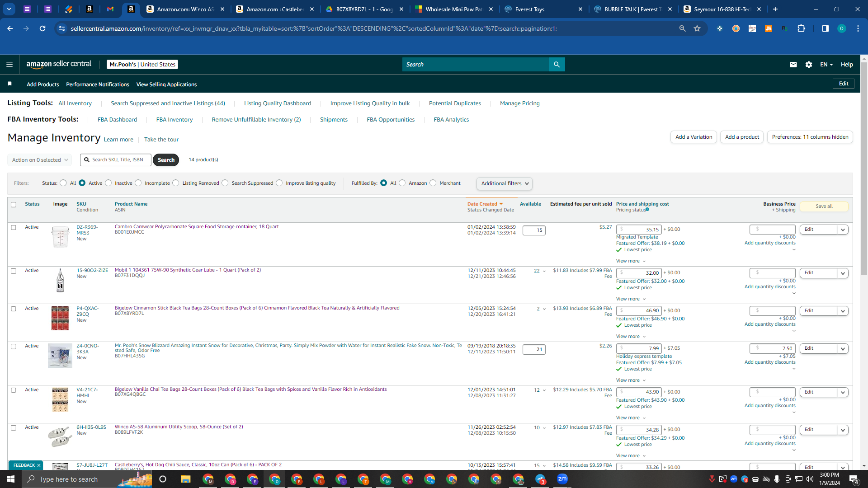868x488 pixels.
Task: Reload the page with the browser refresh icon
Action: point(42,28)
